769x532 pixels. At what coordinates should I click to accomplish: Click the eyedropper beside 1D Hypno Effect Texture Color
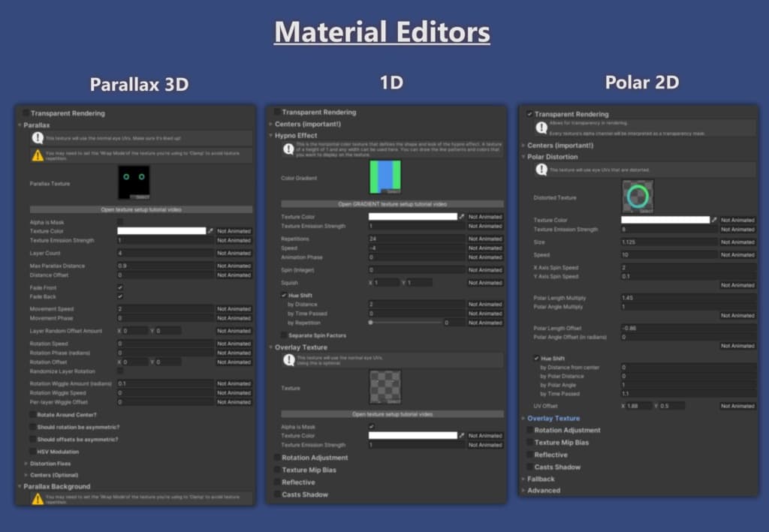(x=462, y=217)
